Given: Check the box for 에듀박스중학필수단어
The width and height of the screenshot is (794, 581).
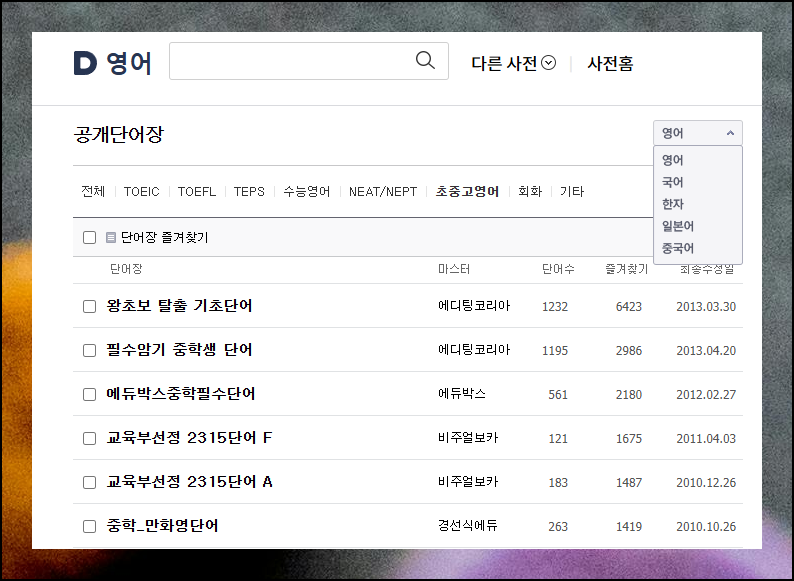Looking at the screenshot, I should [90, 395].
